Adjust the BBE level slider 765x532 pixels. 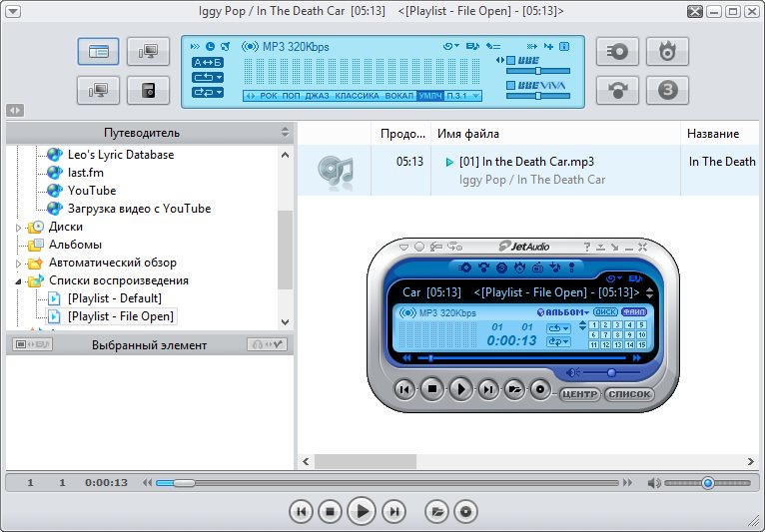point(538,71)
